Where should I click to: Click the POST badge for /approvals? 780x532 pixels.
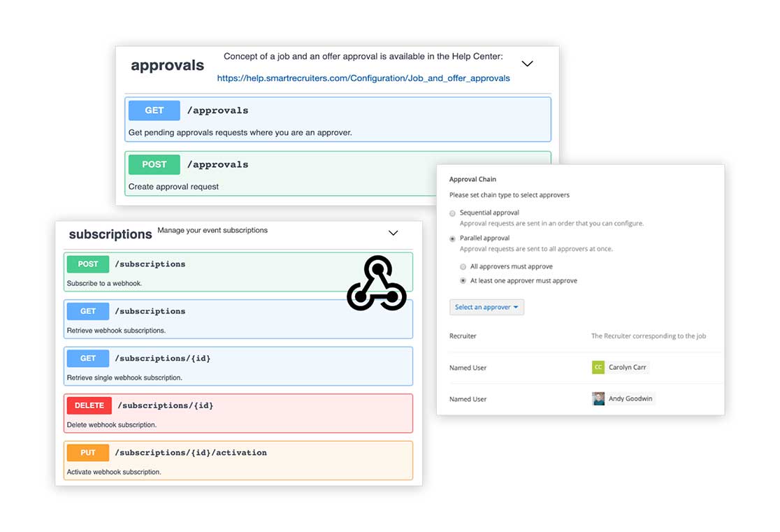tap(154, 165)
